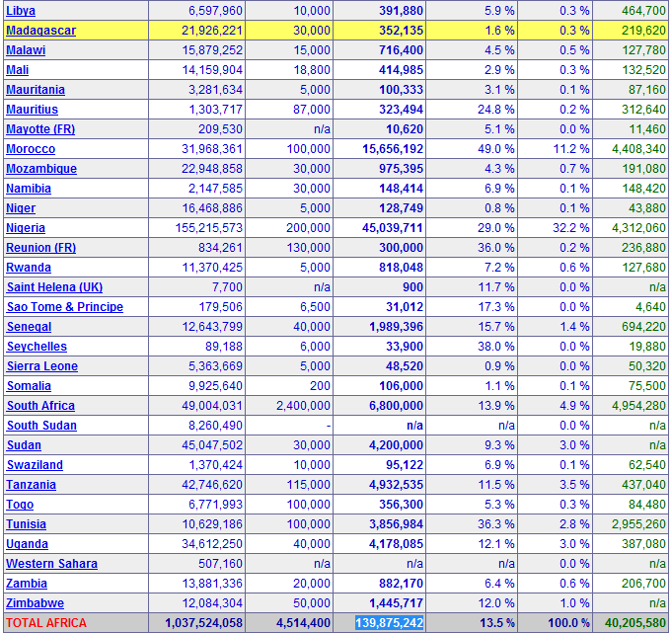Click the Malawi link
Screen dimensions: 672x633
pyautogui.click(x=26, y=50)
